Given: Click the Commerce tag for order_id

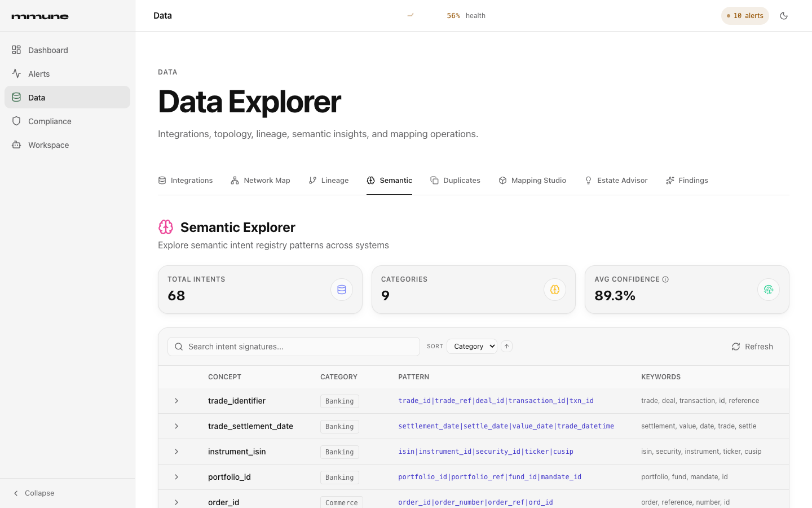Looking at the screenshot, I should point(342,502).
